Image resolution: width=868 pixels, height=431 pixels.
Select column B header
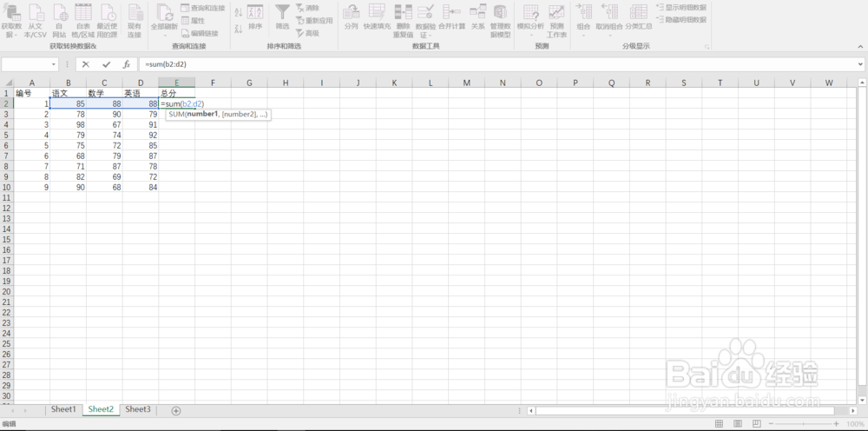pos(68,83)
